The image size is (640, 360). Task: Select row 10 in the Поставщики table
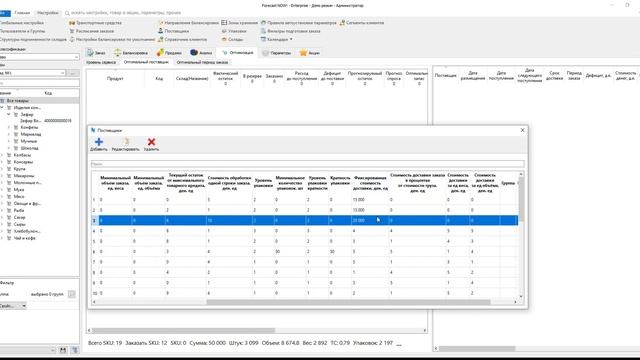point(304,293)
